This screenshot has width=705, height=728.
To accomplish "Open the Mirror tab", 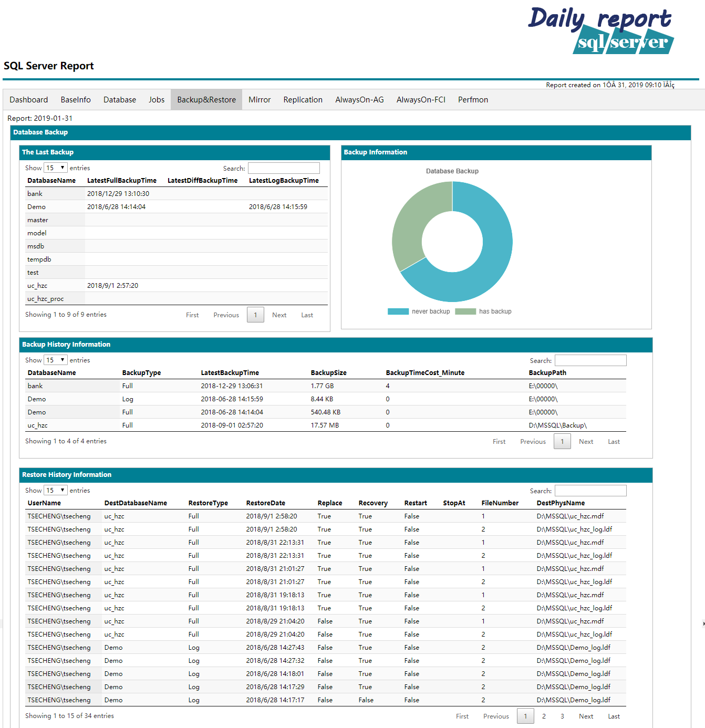I will tap(260, 100).
